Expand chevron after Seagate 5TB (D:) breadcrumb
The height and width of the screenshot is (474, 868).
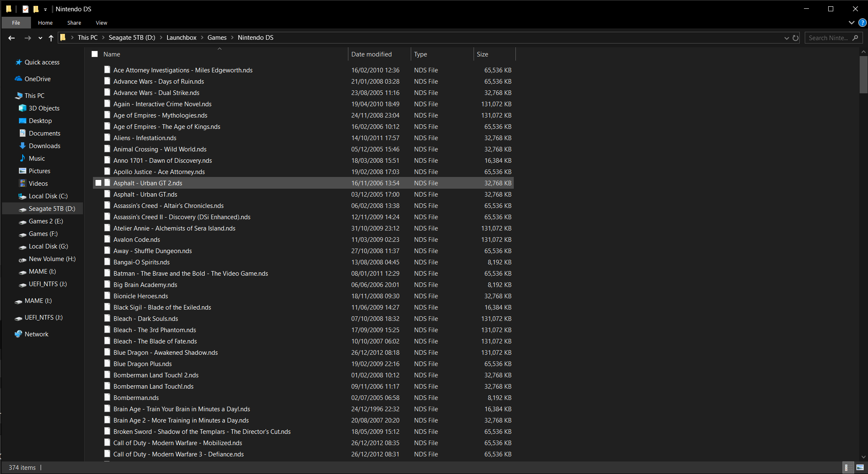161,38
